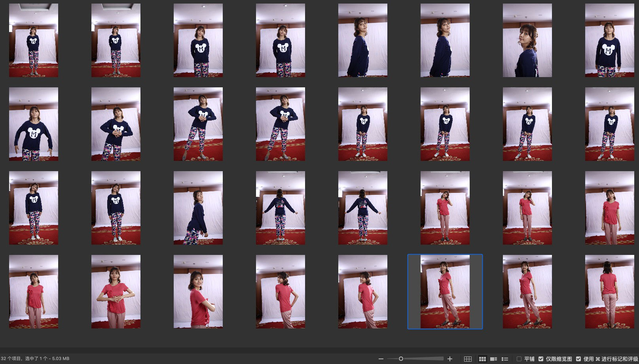Switch to thumbnail grid view
The image size is (639, 364).
coord(482,359)
